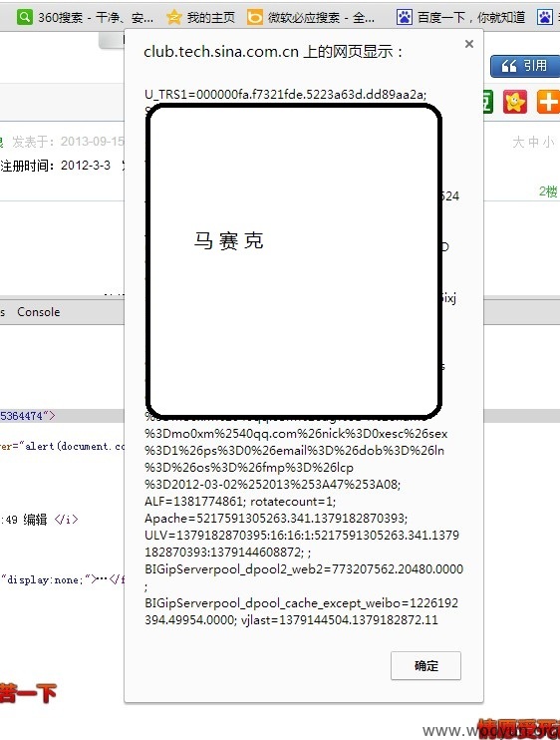This screenshot has height=740, width=560.
Task: Click the Bing icon in bookmarks bar
Action: point(255,18)
